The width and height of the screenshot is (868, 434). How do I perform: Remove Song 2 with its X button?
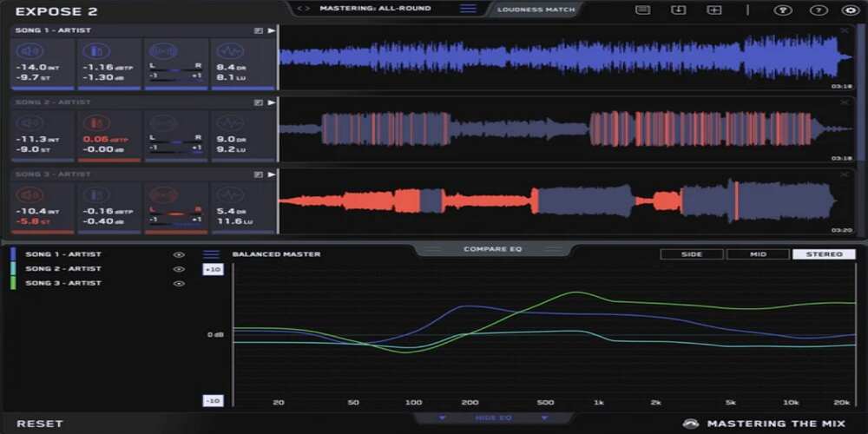(845, 102)
